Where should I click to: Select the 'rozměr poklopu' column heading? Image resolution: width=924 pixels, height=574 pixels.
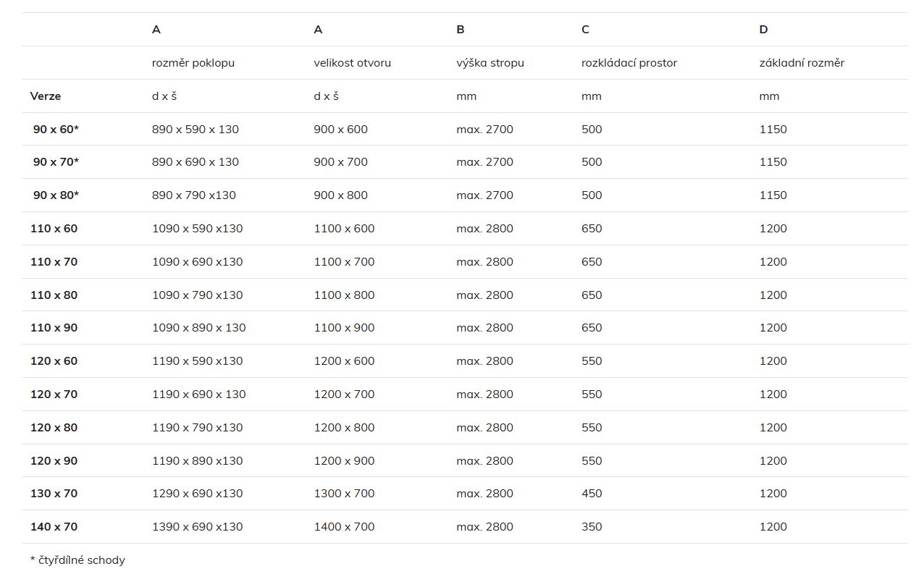pos(193,63)
